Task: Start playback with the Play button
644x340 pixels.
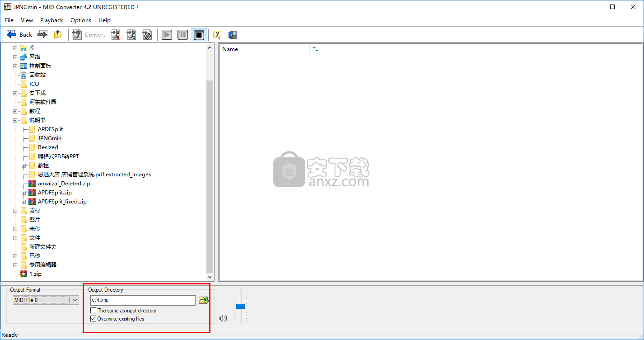Action: (167, 35)
